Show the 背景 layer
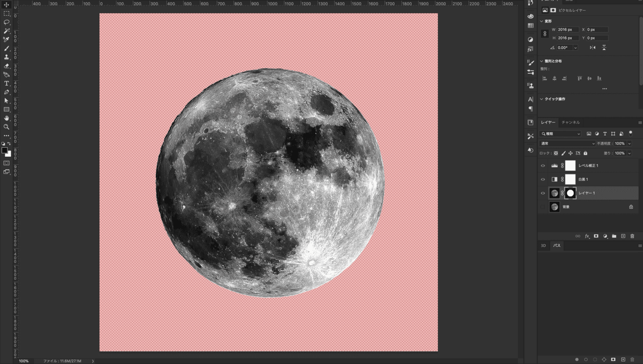This screenshot has width=643, height=364. pyautogui.click(x=543, y=207)
